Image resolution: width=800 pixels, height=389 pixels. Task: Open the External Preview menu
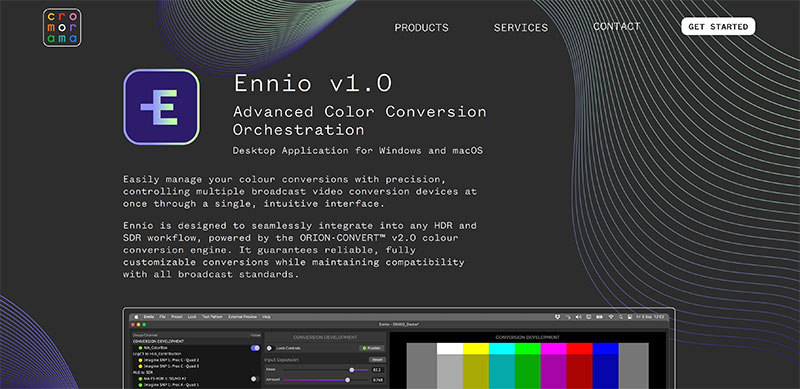[x=243, y=317]
